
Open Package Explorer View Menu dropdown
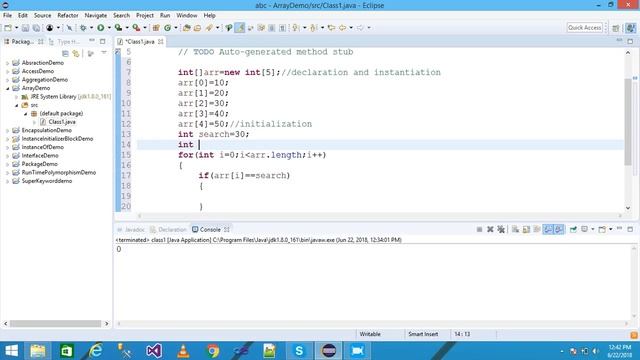[104, 53]
